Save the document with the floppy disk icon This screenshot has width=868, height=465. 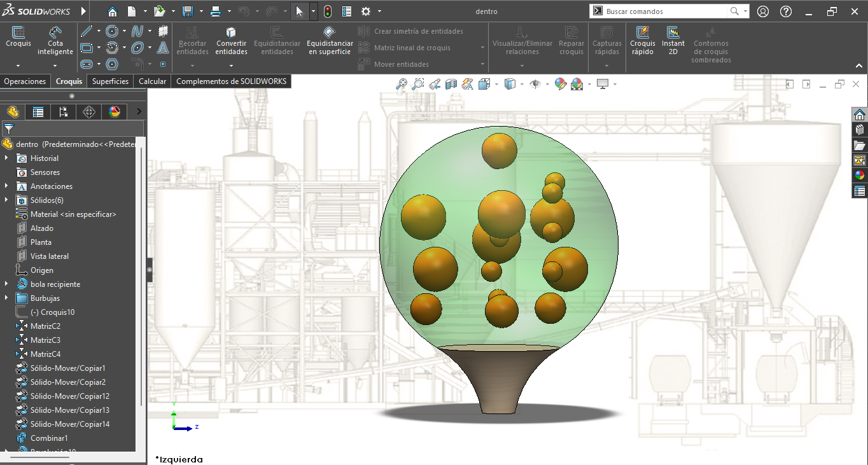(187, 11)
